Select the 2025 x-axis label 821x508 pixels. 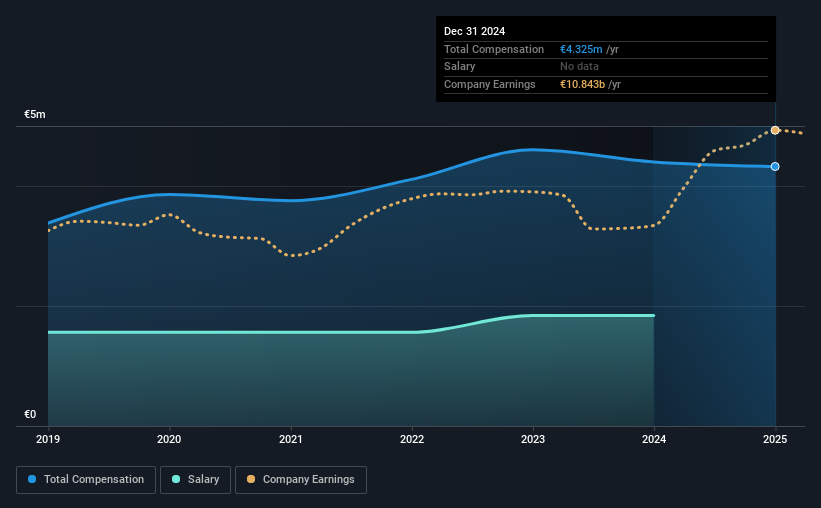click(x=775, y=439)
